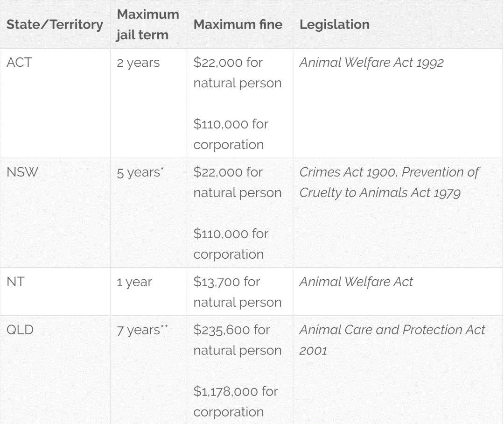Screen dimensions: 504x424
Task: Click the 5 years asterisk footnote cell
Action: tap(140, 172)
